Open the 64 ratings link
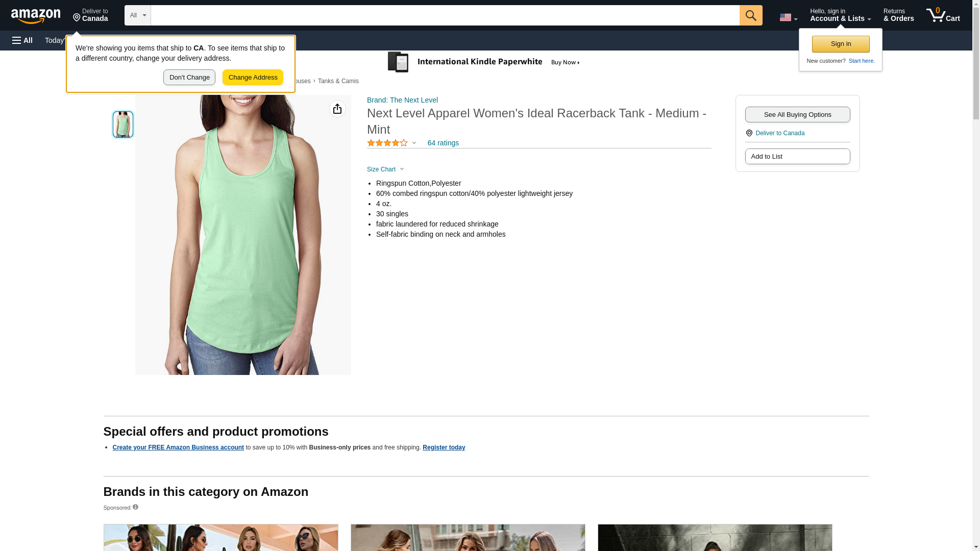 (x=443, y=143)
